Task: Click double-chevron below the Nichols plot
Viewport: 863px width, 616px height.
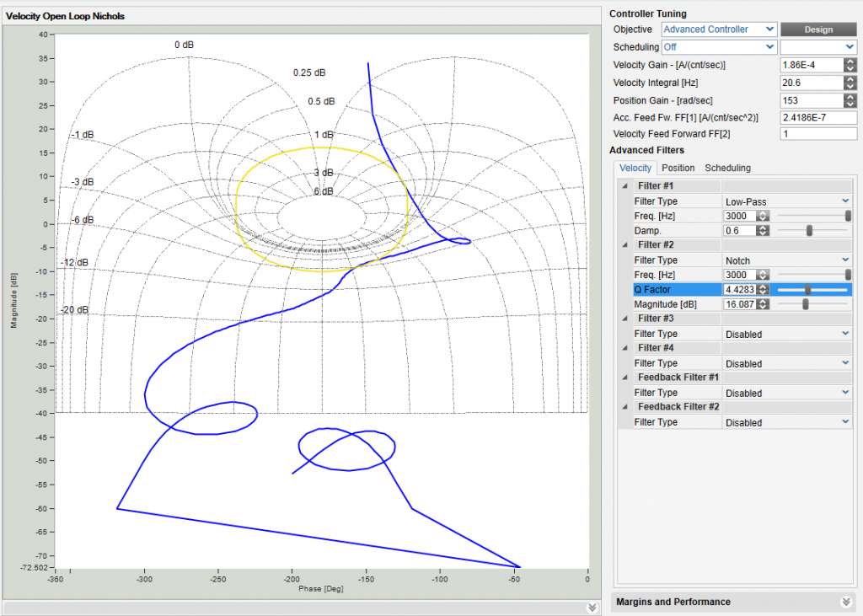Action: click(x=592, y=608)
